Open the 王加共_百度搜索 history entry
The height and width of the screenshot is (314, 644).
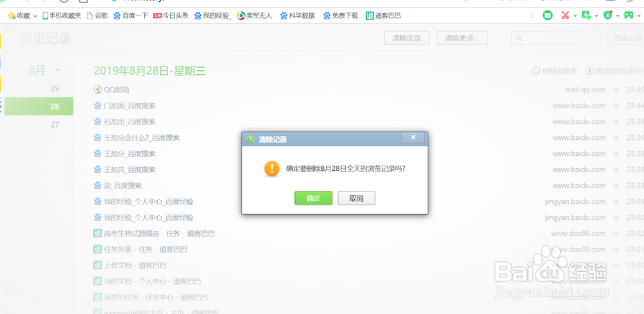pos(130,170)
